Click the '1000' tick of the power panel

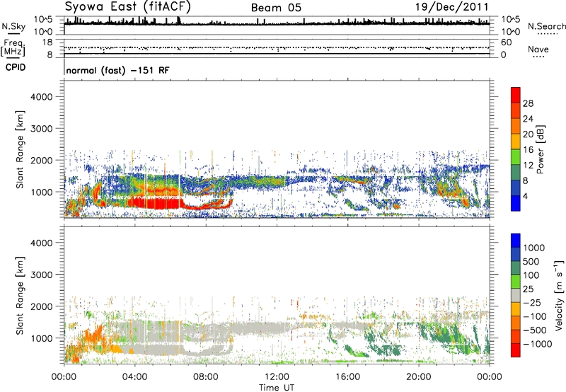(41, 192)
